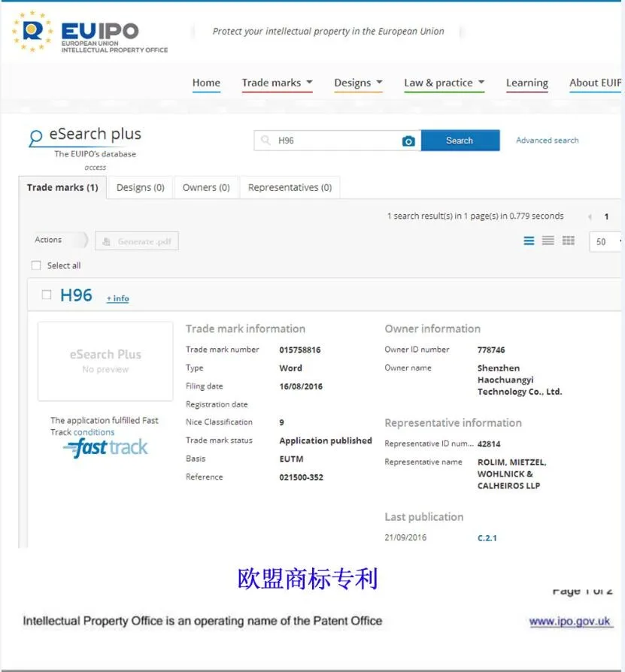Screen dimensions: 625x672
Task: Select the Representatives (0) tab
Action: [x=290, y=188]
